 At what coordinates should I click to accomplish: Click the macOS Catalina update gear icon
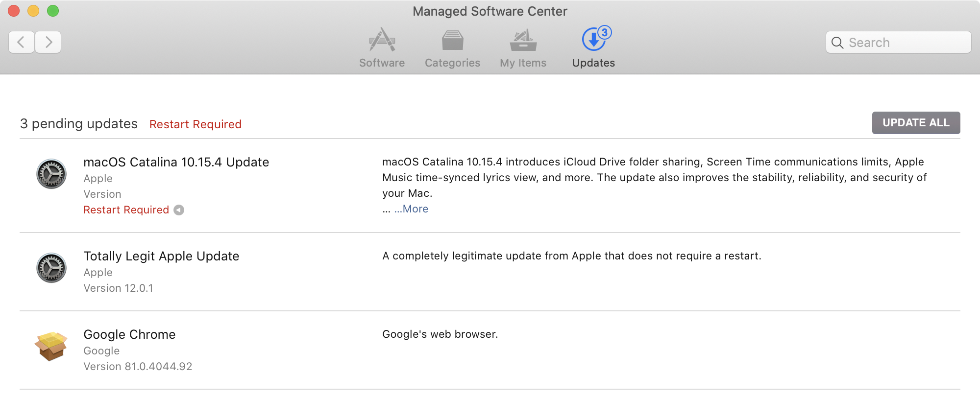pyautogui.click(x=51, y=174)
